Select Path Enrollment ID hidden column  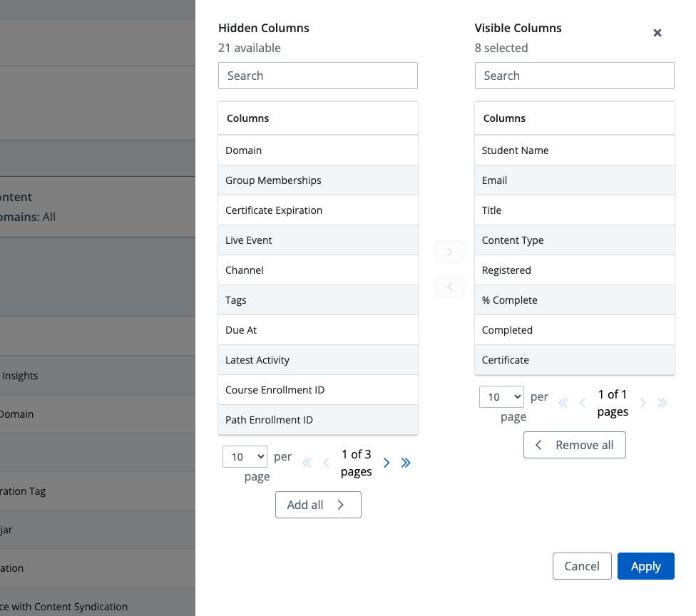318,420
